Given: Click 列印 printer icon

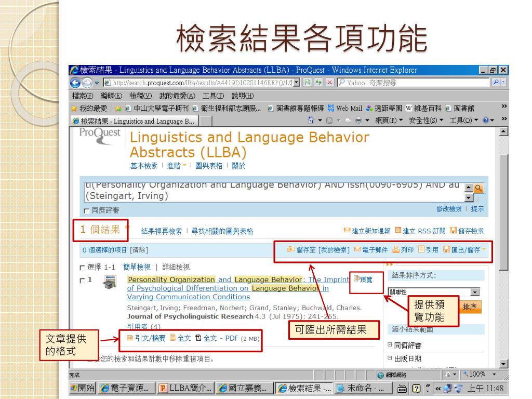Looking at the screenshot, I should click(395, 249).
